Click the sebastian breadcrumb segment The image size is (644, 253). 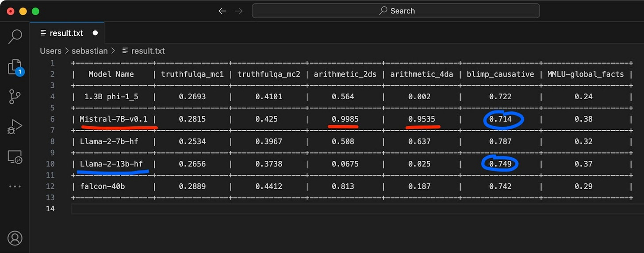[89, 51]
